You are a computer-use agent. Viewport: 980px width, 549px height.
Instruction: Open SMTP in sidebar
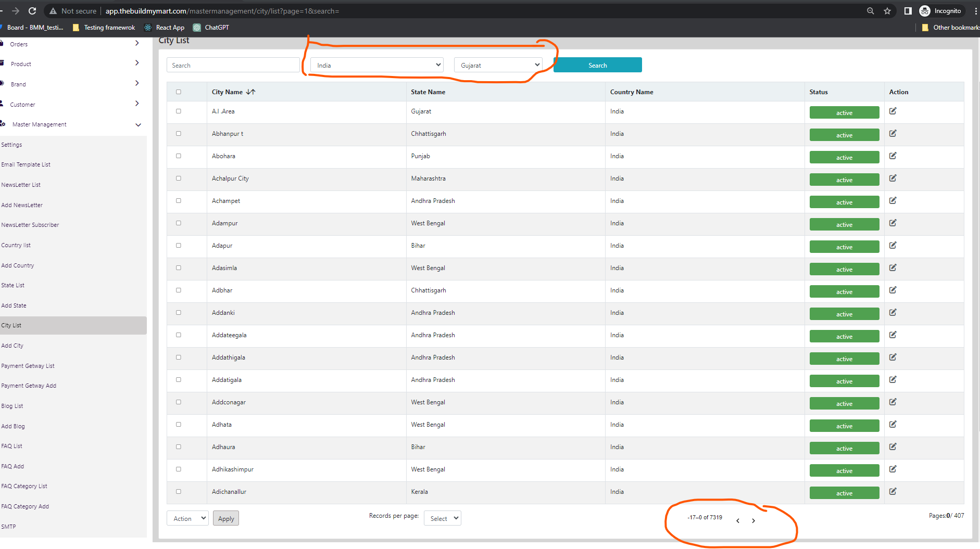coord(8,527)
